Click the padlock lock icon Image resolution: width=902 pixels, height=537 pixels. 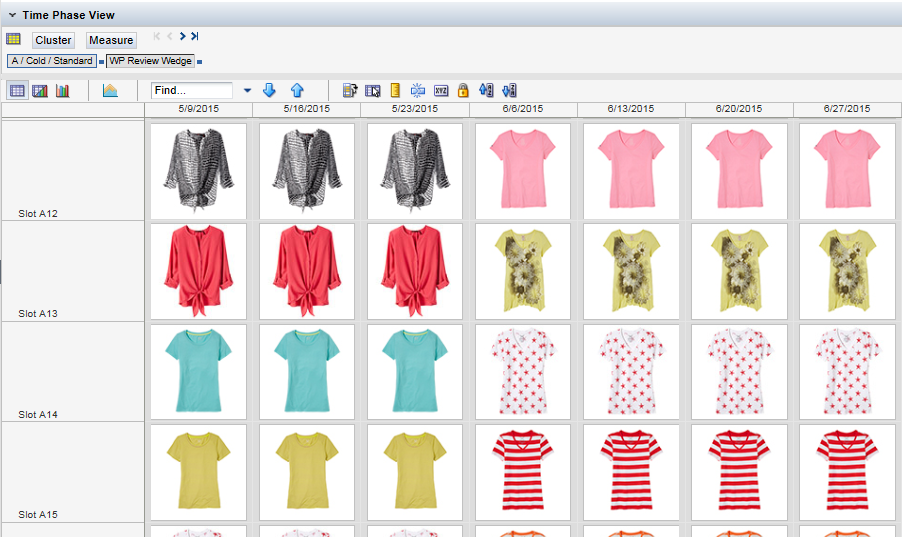pyautogui.click(x=463, y=90)
